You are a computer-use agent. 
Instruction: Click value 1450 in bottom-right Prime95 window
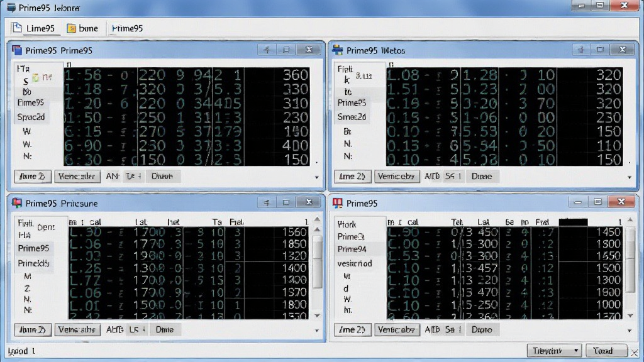point(608,233)
